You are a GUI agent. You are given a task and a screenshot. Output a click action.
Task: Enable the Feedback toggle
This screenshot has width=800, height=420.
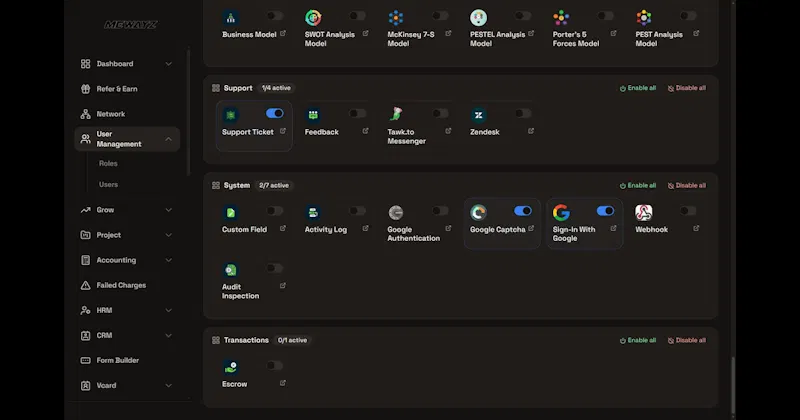(x=357, y=113)
